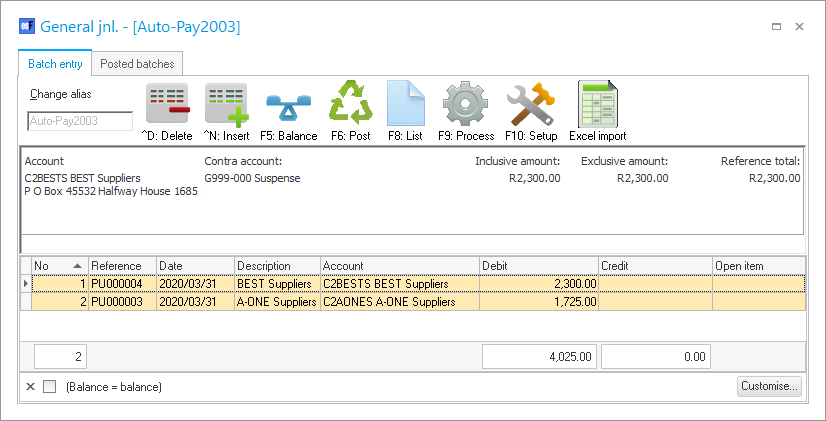This screenshot has width=826, height=421.
Task: Insert a new line with Insert icon
Action: tap(226, 106)
